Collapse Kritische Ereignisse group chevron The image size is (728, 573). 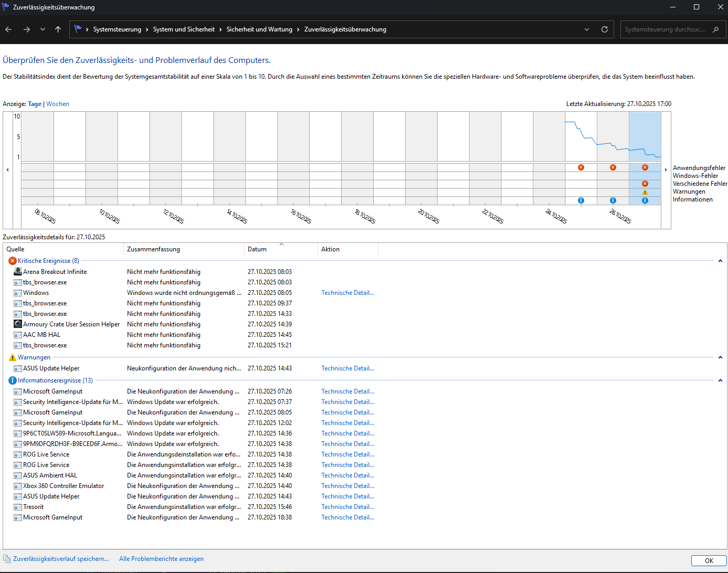pos(720,261)
